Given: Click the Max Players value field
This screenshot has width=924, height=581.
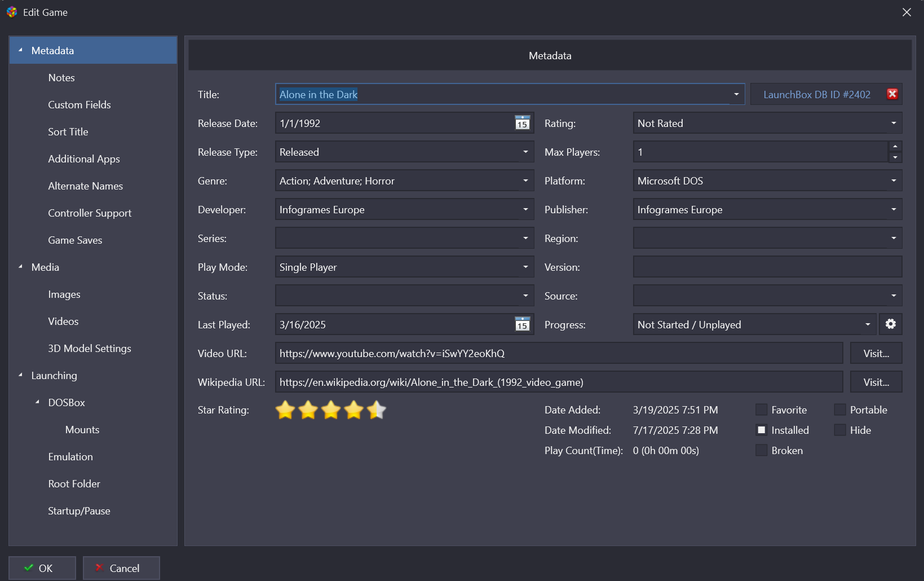Looking at the screenshot, I should click(761, 152).
